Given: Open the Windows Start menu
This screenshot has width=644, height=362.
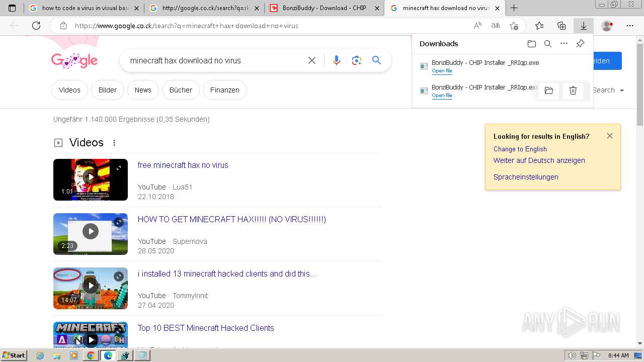Looking at the screenshot, I should click(x=14, y=355).
